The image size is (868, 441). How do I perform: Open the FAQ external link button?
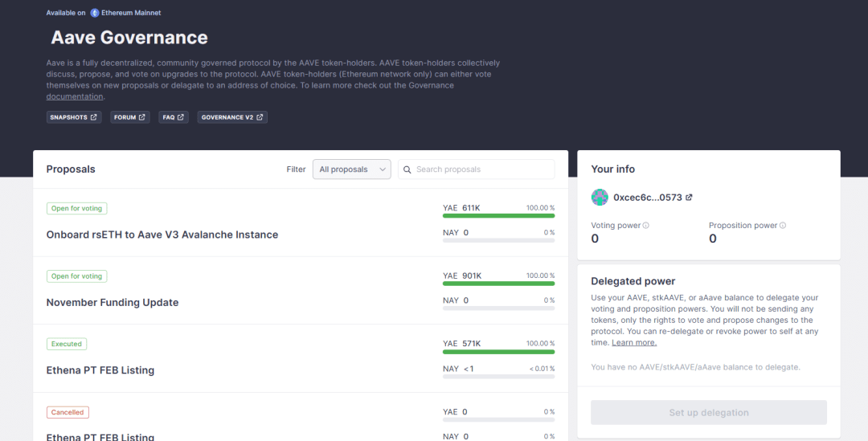[x=174, y=117]
